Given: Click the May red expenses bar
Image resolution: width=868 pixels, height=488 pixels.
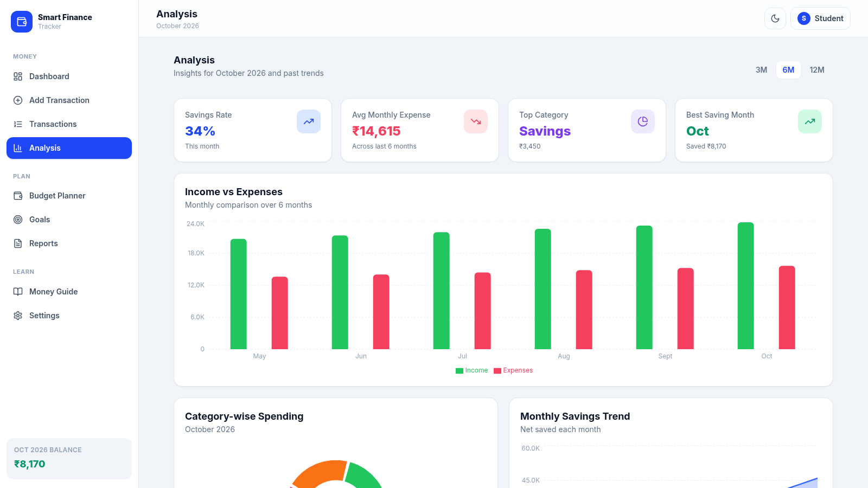Looking at the screenshot, I should [x=280, y=313].
